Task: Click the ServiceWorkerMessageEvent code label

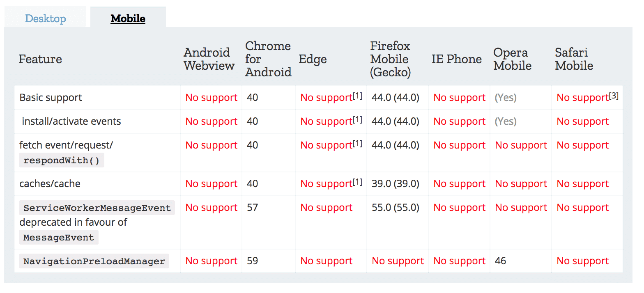Action: coord(97,208)
